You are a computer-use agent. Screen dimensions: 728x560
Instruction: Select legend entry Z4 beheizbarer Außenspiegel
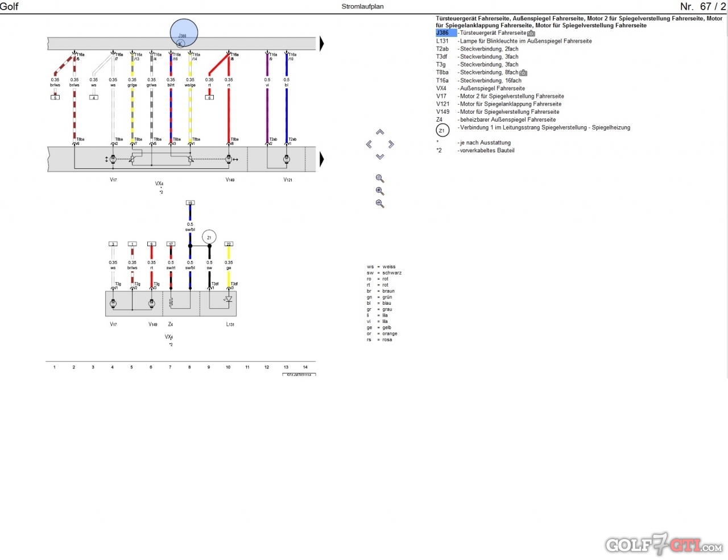[495, 120]
